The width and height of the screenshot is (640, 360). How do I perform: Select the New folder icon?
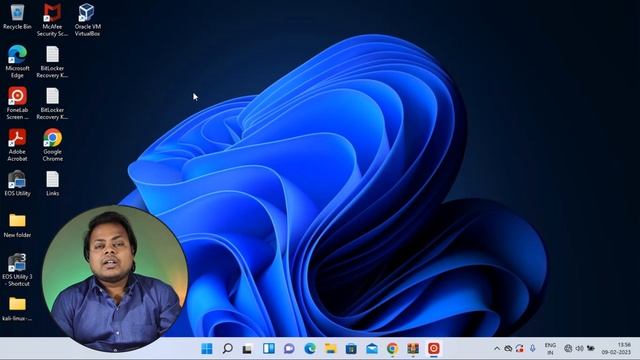coord(17,225)
